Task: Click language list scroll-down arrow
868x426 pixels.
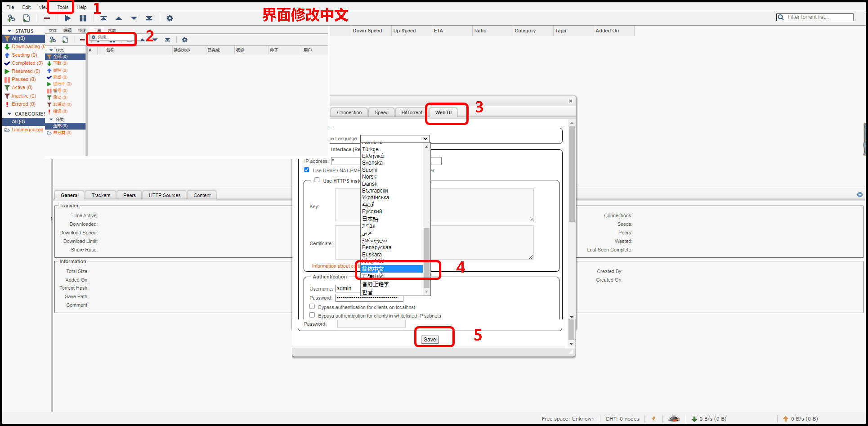Action: pyautogui.click(x=426, y=292)
